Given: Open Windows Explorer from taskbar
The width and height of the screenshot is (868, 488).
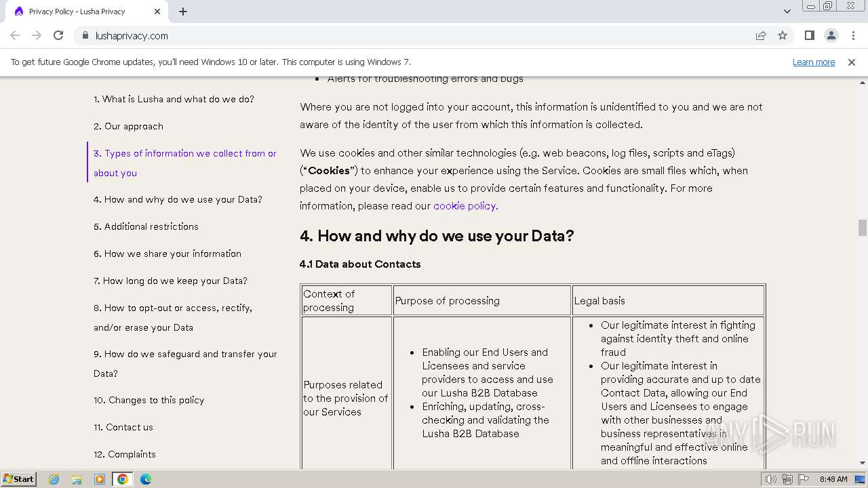Looking at the screenshot, I should point(77,479).
